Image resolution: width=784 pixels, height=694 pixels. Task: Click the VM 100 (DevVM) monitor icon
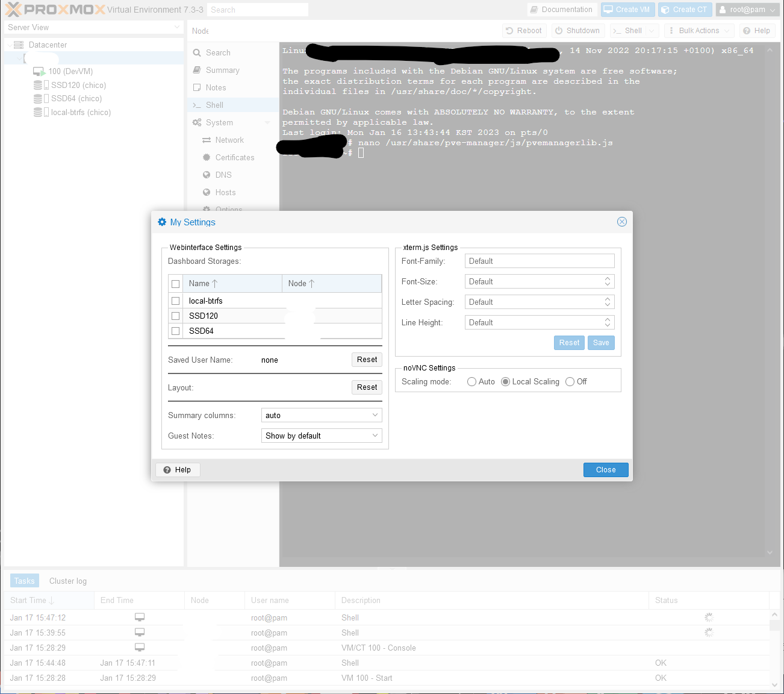click(x=39, y=72)
